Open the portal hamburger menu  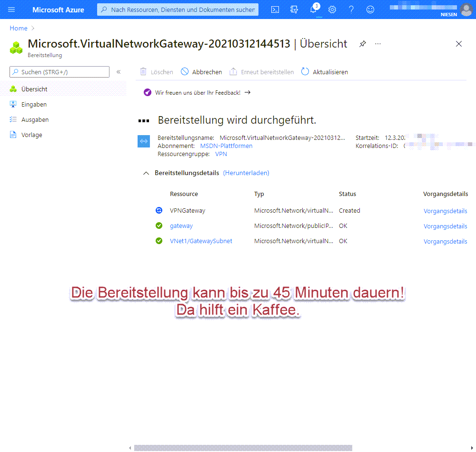[11, 10]
